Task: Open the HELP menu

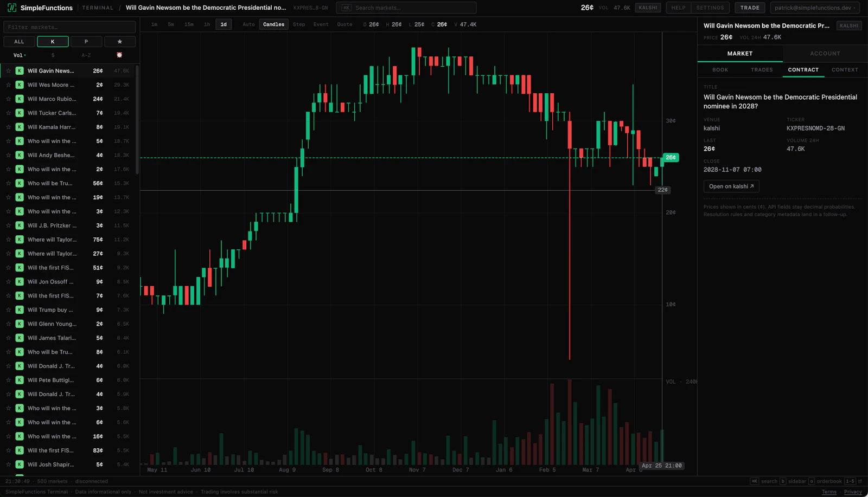Action: pos(678,8)
